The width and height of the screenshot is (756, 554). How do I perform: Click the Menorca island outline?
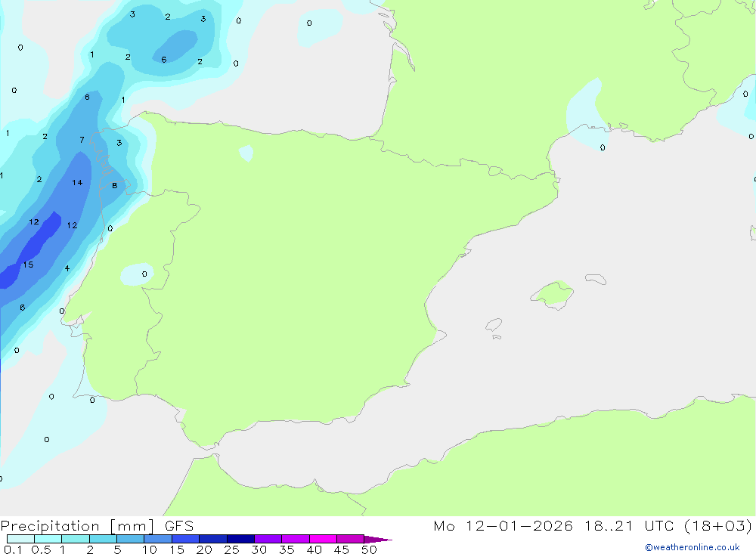[596, 279]
